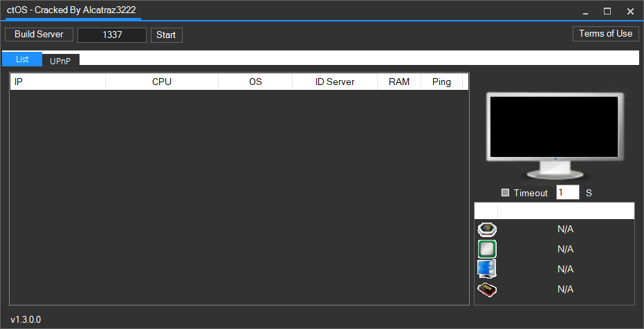Click the OS column header
Screen dimensions: 644x329
tap(255, 82)
